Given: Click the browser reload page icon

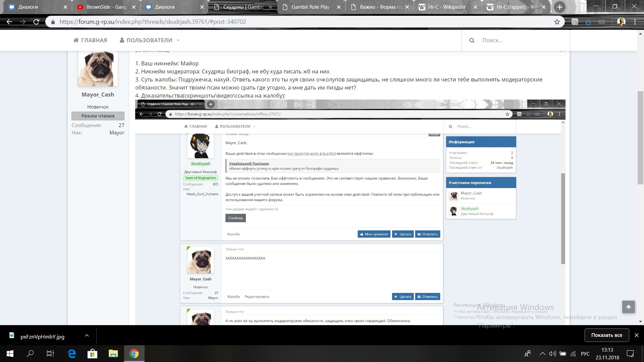Looking at the screenshot, I should 36,22.
